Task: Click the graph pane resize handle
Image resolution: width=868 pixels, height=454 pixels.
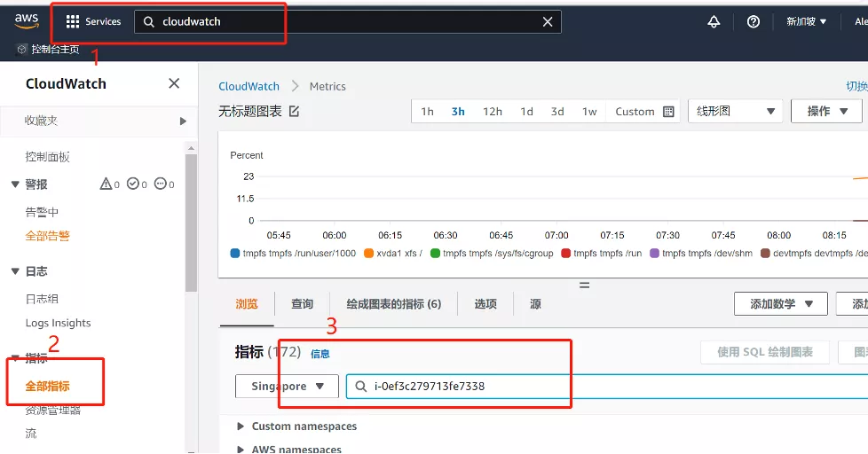Action: pos(584,286)
